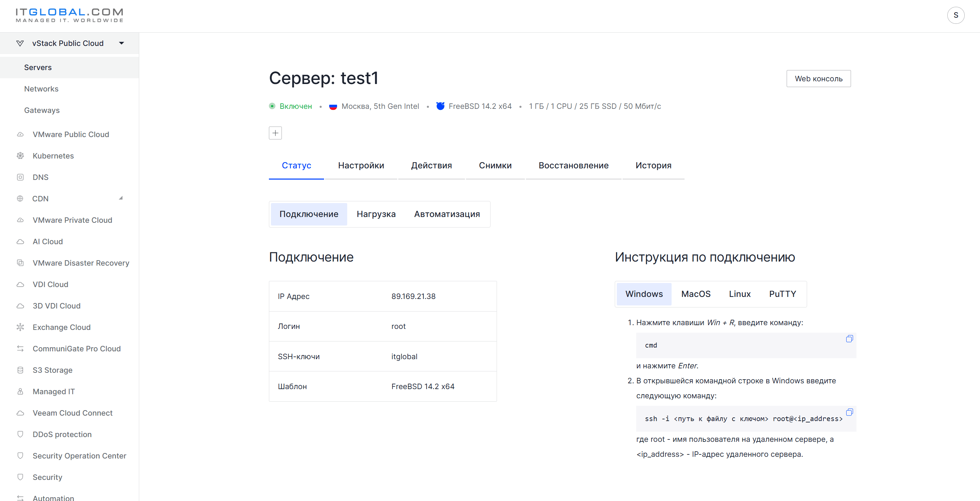Image resolution: width=980 pixels, height=501 pixels.
Task: Click the IP address 89.169.21.38
Action: click(x=413, y=297)
